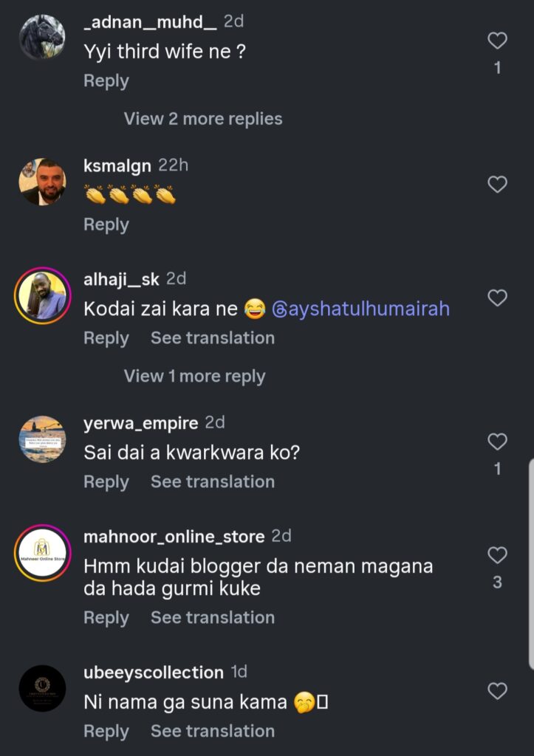
Task: Open _adnan_muhd_'s horse profile picture
Action: [x=42, y=37]
